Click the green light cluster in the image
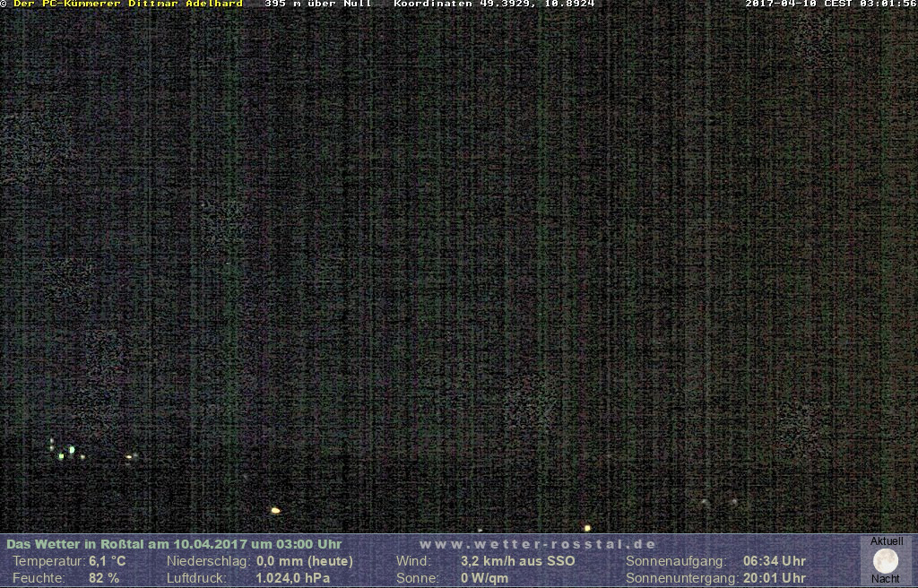 (x=65, y=451)
